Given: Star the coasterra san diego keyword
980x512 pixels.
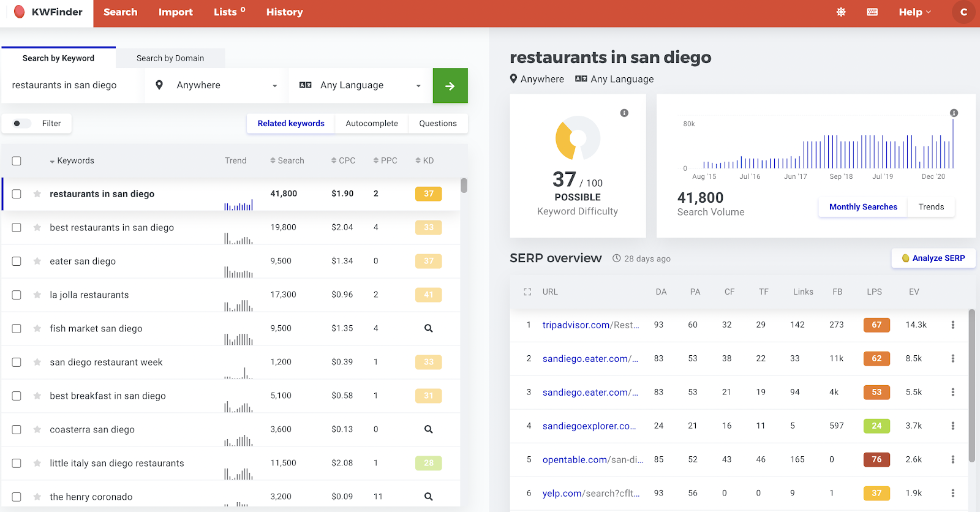Looking at the screenshot, I should coord(37,430).
